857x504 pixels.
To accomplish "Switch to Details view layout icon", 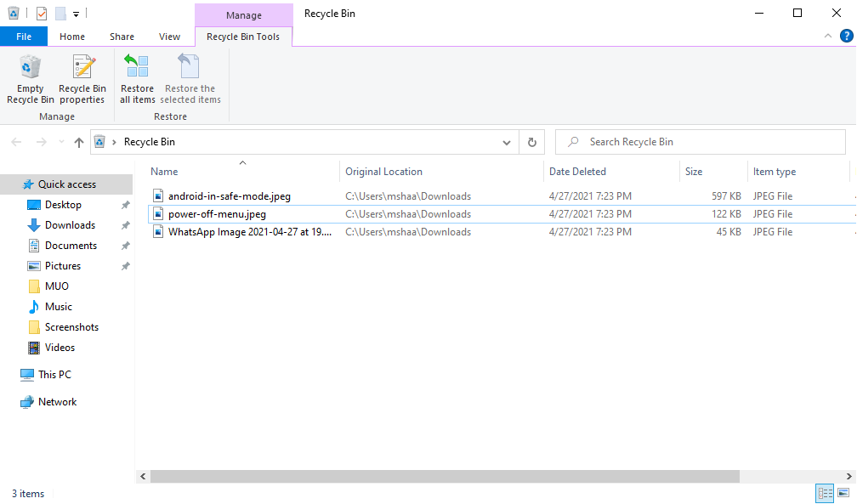I will click(825, 493).
